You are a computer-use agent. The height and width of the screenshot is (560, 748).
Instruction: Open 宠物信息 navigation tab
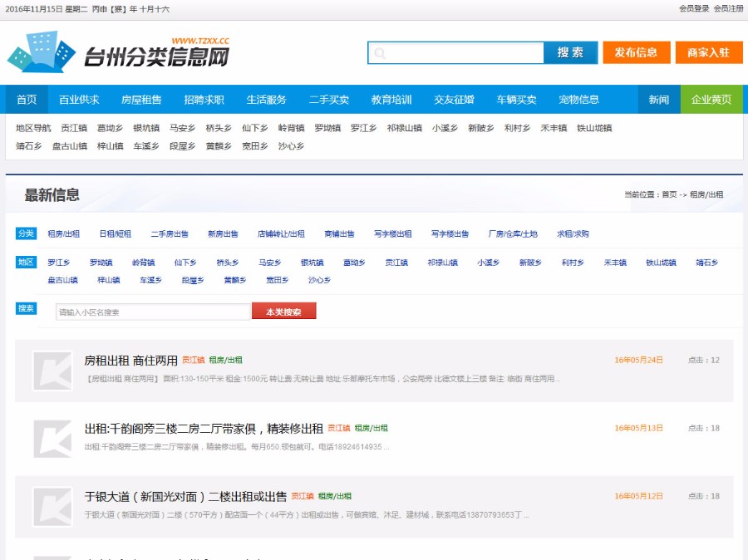coord(579,99)
